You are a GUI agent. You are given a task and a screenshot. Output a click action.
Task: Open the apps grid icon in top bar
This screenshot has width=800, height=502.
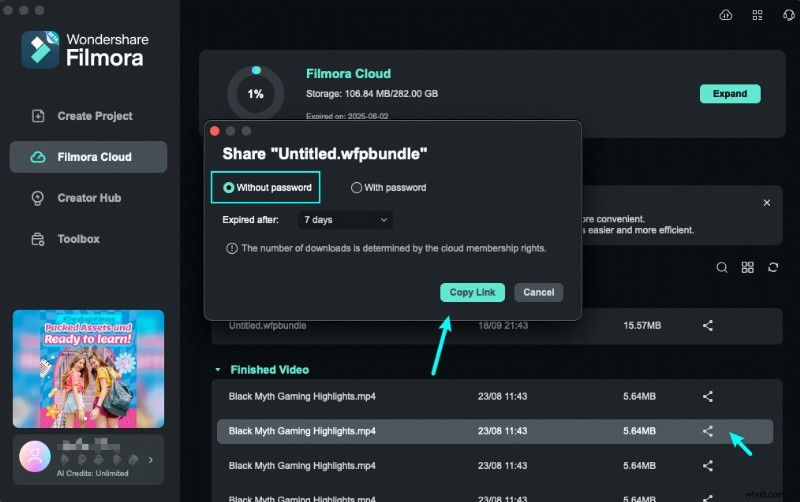757,15
